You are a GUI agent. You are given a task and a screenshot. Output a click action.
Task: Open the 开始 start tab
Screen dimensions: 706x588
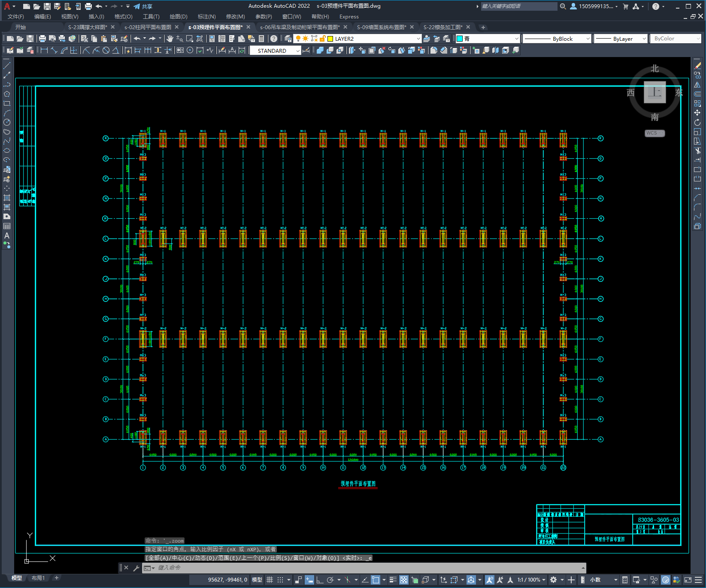pos(21,27)
